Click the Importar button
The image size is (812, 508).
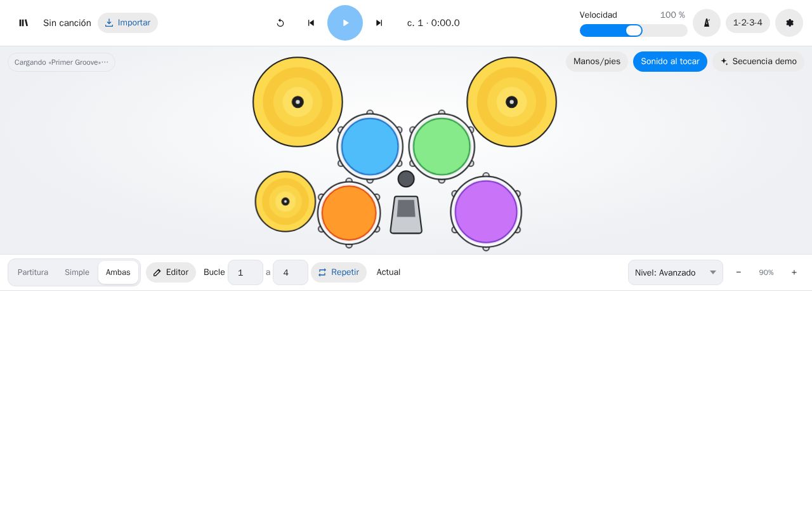pos(128,23)
